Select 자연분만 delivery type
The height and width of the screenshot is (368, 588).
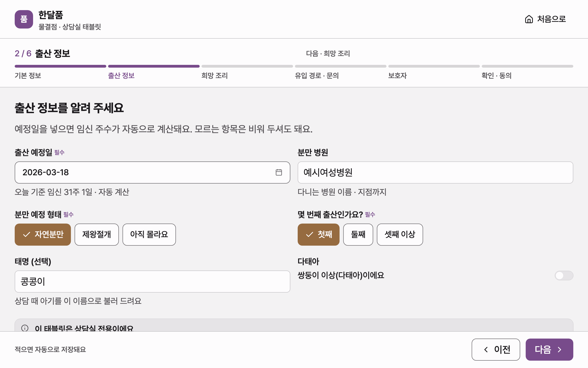click(43, 234)
